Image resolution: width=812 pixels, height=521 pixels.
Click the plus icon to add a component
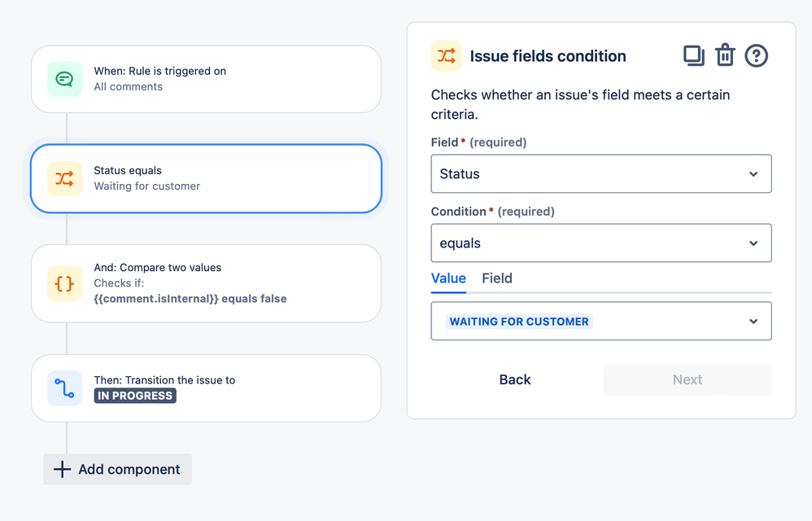coord(62,470)
